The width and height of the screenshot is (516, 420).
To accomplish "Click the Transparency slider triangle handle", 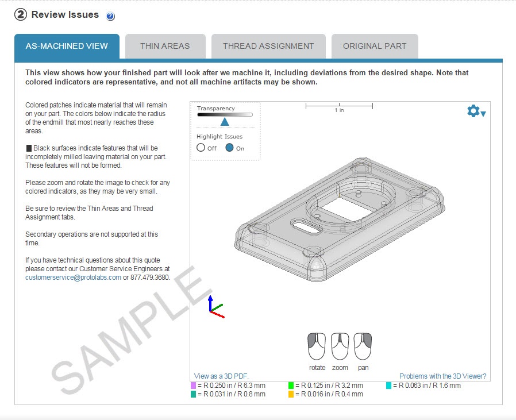I will pyautogui.click(x=225, y=122).
